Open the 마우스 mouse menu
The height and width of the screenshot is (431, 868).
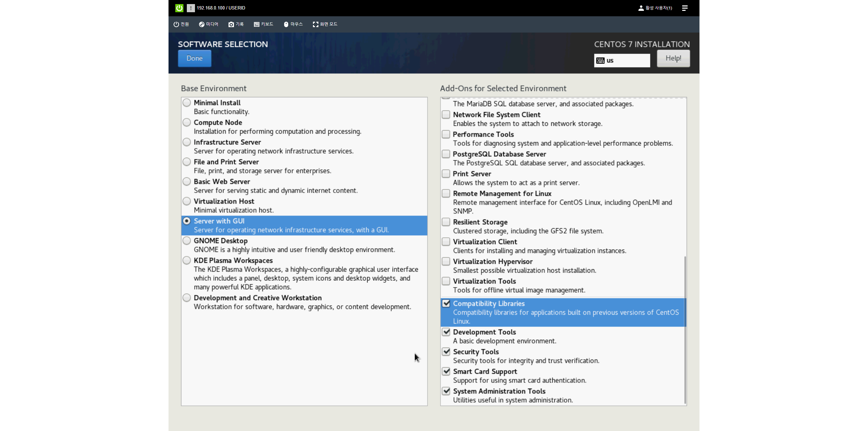(x=293, y=24)
